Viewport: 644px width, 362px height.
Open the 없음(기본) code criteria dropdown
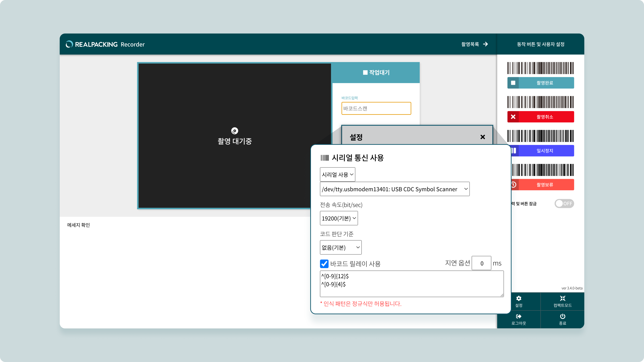point(340,247)
